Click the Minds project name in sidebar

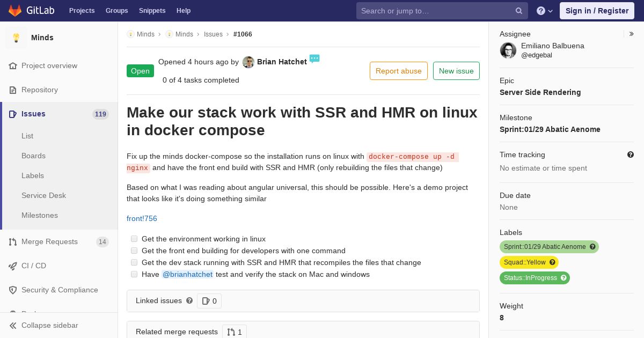(42, 38)
